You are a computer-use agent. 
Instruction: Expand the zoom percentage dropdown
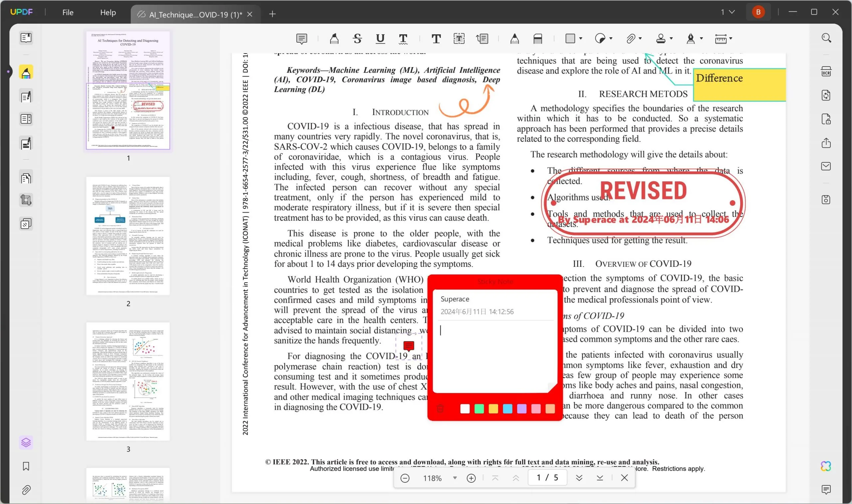pyautogui.click(x=455, y=478)
